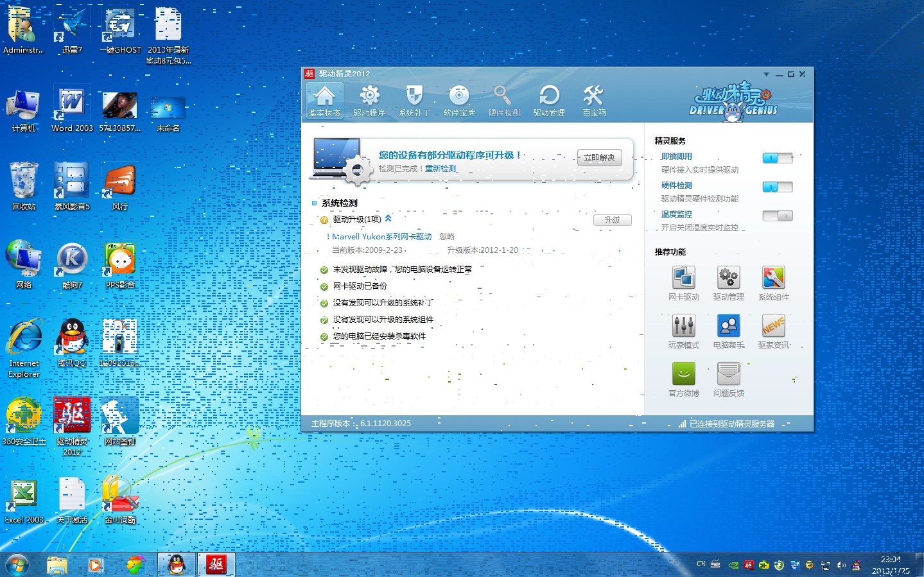Open the title bar dropdown menu arrow
Image resolution: width=924 pixels, height=577 pixels.
pos(766,74)
